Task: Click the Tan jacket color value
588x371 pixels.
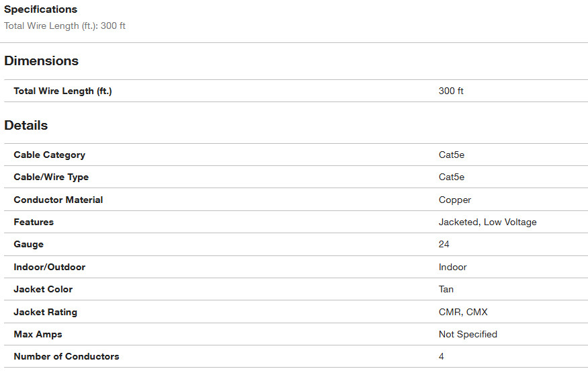Action: pyautogui.click(x=446, y=289)
